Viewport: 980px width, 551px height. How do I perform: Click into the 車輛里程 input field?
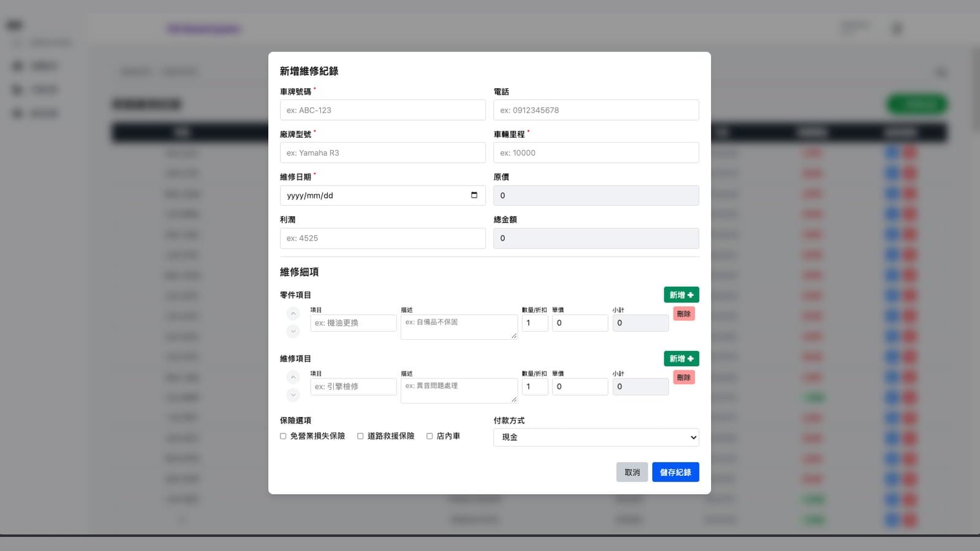coord(596,152)
